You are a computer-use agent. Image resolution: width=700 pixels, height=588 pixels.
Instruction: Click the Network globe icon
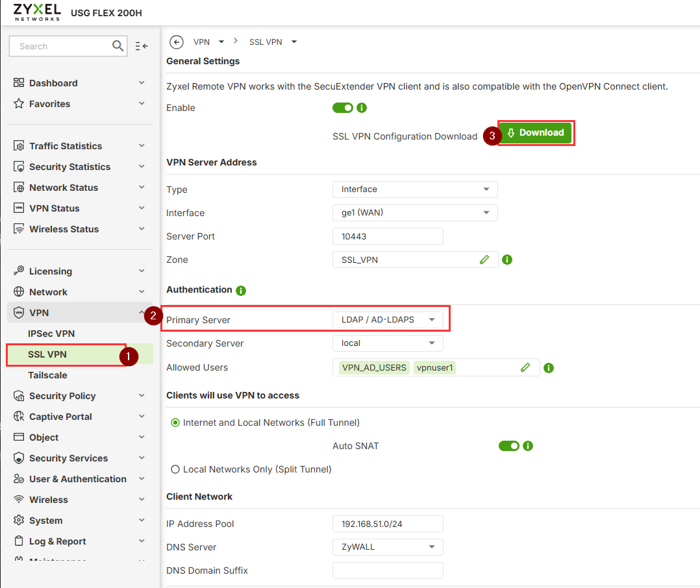(x=19, y=292)
